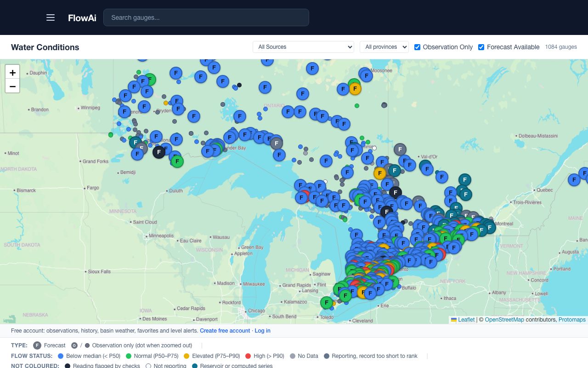Zoom in on the map
This screenshot has height=368, width=588.
pos(12,72)
